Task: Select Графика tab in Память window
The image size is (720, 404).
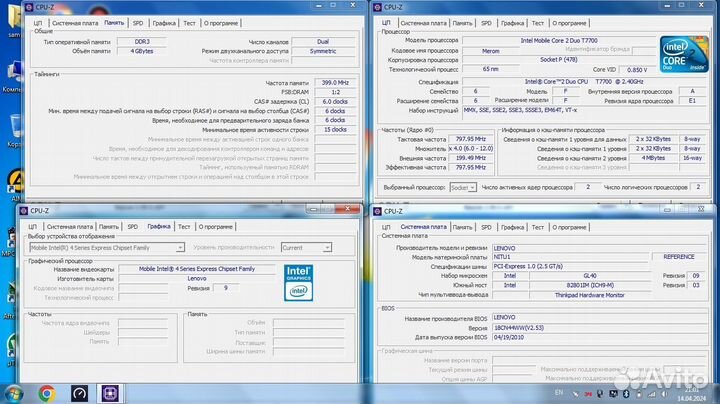Action: [x=164, y=23]
